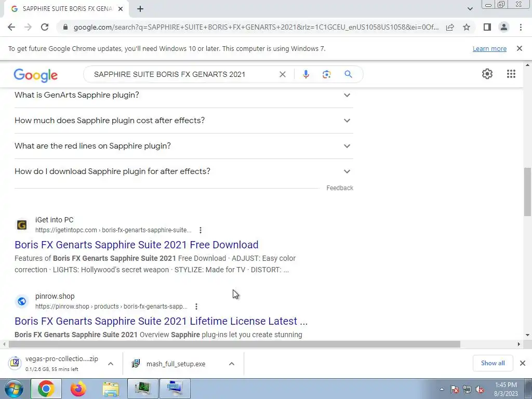Open the tab search dropdown arrow
The image size is (532, 399).
(470, 9)
